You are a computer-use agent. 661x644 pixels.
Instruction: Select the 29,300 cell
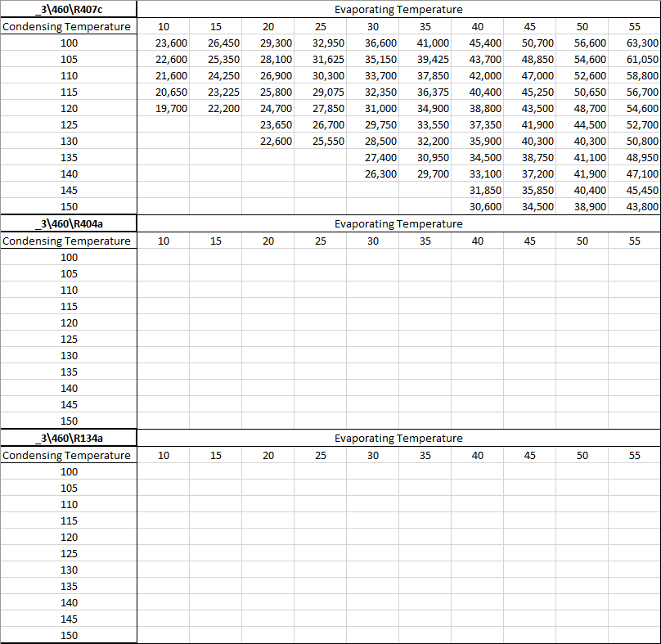(268, 43)
